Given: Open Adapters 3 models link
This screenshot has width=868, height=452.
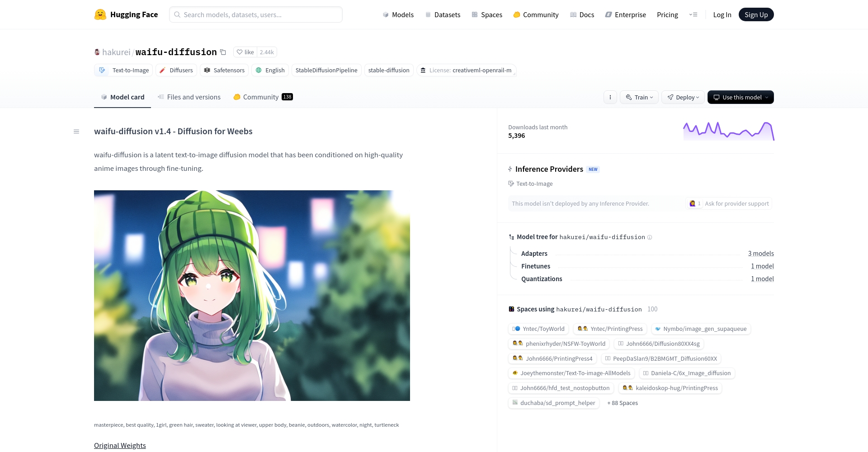Looking at the screenshot, I should (x=761, y=254).
